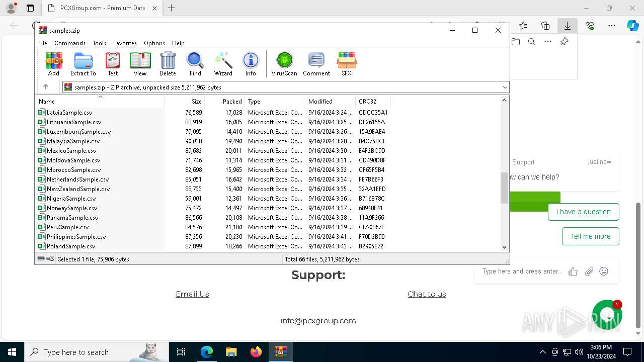This screenshot has width=644, height=362.
Task: Open the File menu
Action: [x=43, y=43]
